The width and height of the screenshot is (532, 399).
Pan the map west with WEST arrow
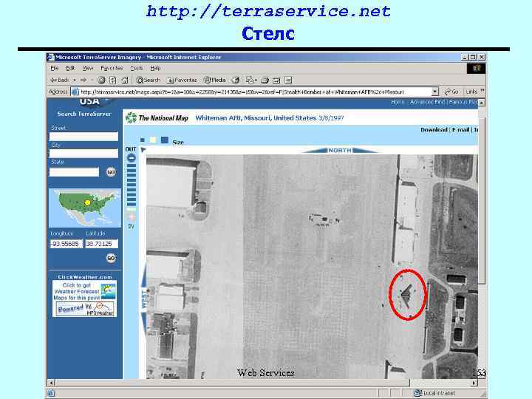(x=144, y=299)
